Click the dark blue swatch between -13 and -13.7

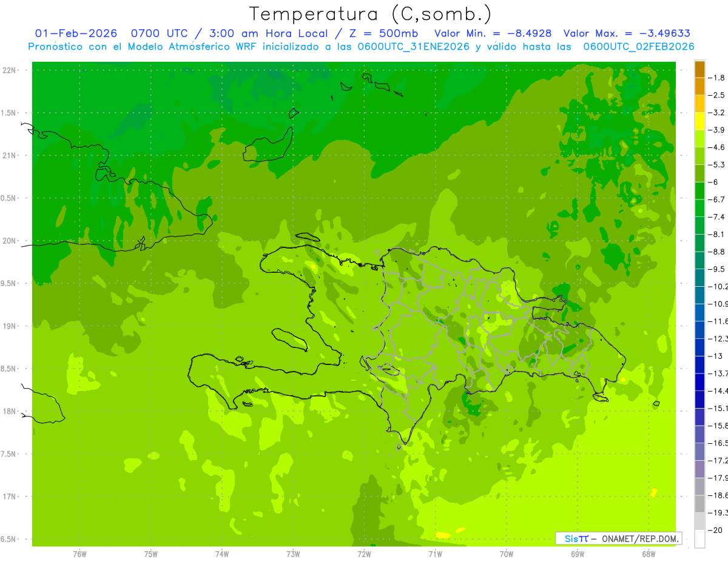click(699, 365)
